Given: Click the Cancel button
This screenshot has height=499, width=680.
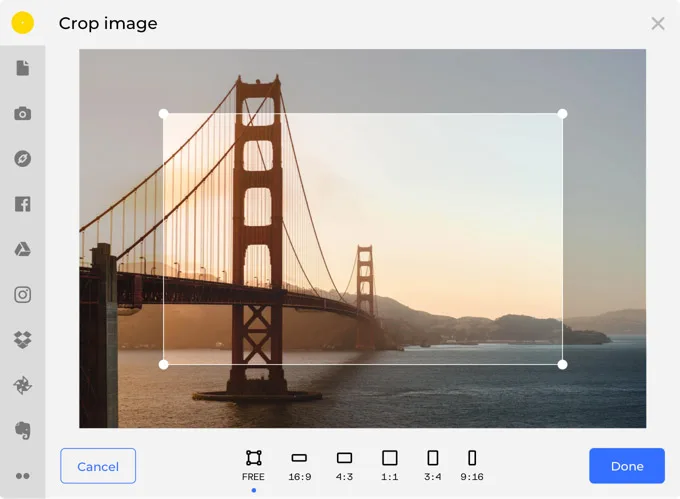Looking at the screenshot, I should pos(98,466).
